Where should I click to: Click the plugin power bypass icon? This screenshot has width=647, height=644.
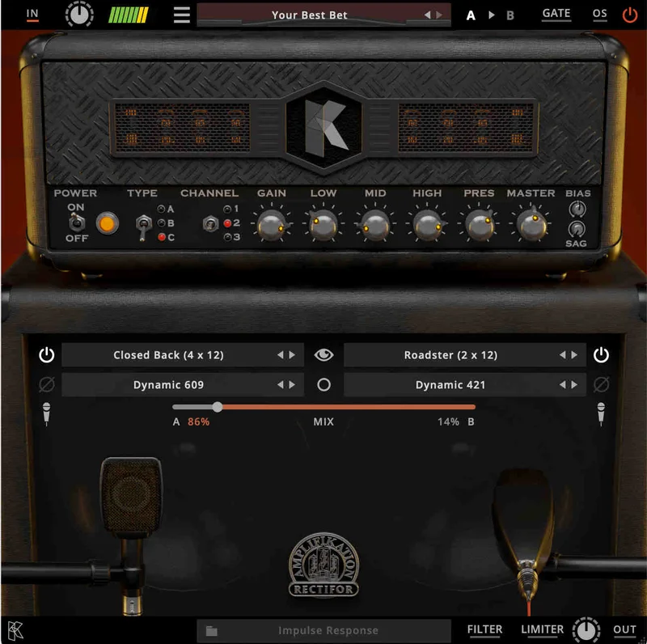click(630, 15)
